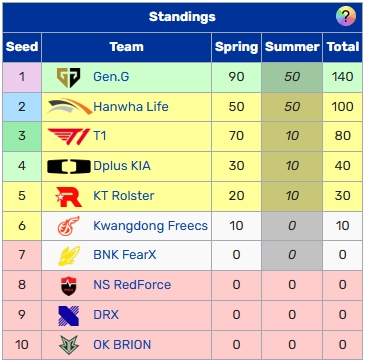
Task: Select the Spring column header
Action: click(236, 47)
